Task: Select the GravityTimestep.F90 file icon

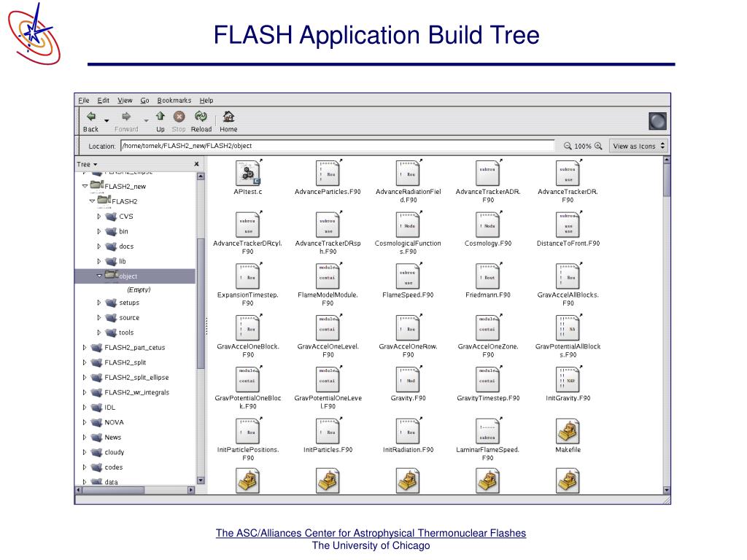Action: pos(488,379)
